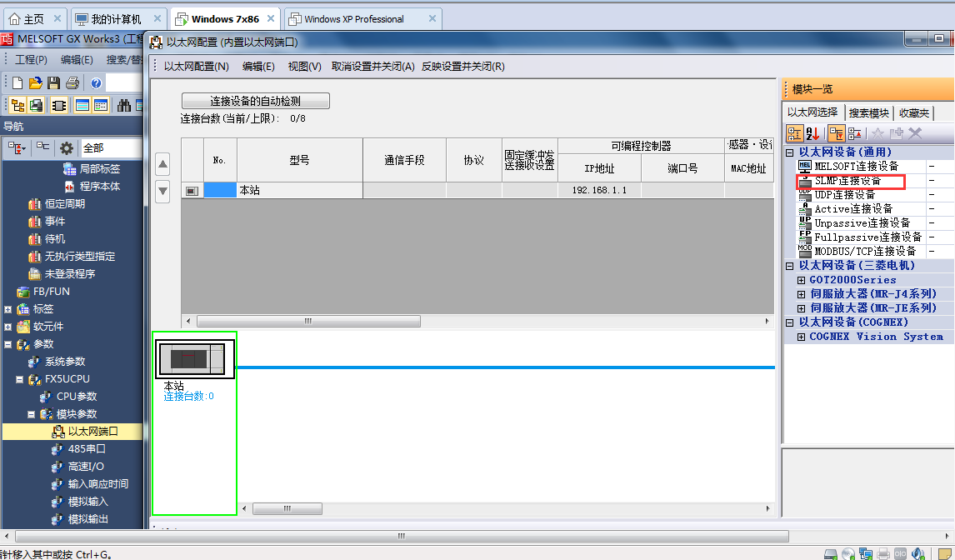The image size is (955, 560).
Task: Expand 伺服放大器(MR-JE系列) node
Action: coord(802,309)
